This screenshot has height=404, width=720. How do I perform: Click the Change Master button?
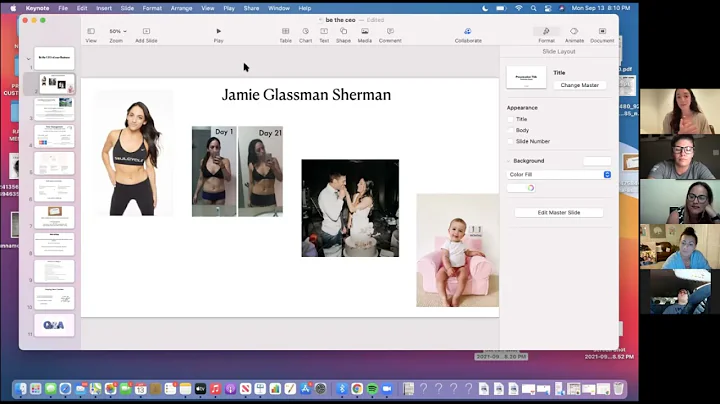point(579,85)
